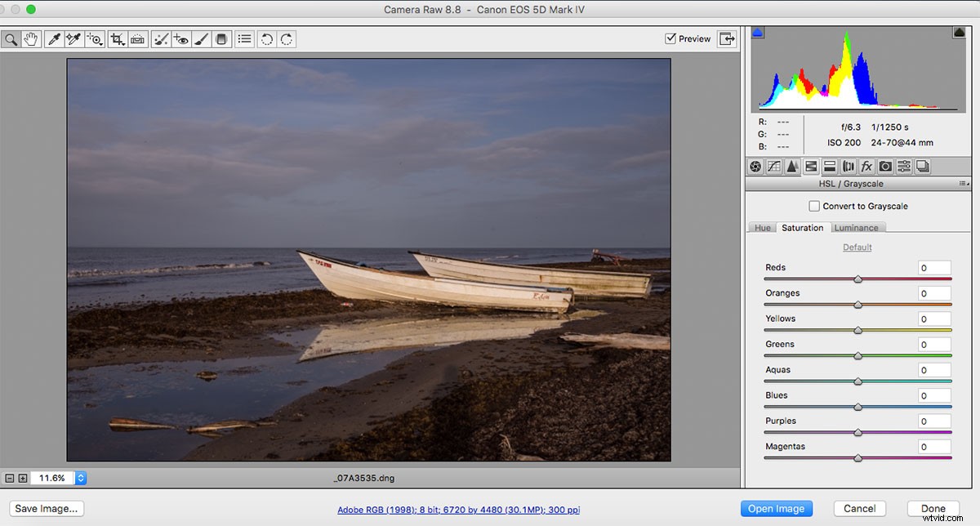The height and width of the screenshot is (526, 980).
Task: Switch to the Luminance tab
Action: (x=857, y=227)
